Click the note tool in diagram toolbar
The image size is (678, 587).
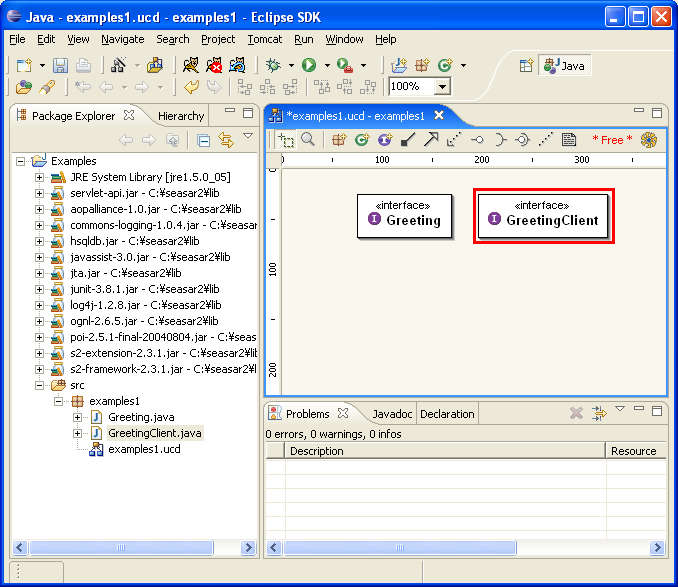coord(569,140)
